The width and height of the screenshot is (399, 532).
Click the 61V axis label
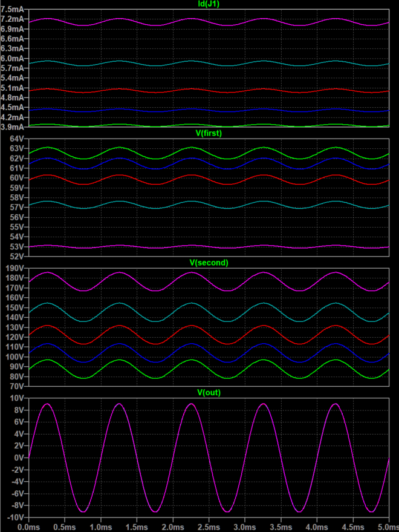click(17, 168)
